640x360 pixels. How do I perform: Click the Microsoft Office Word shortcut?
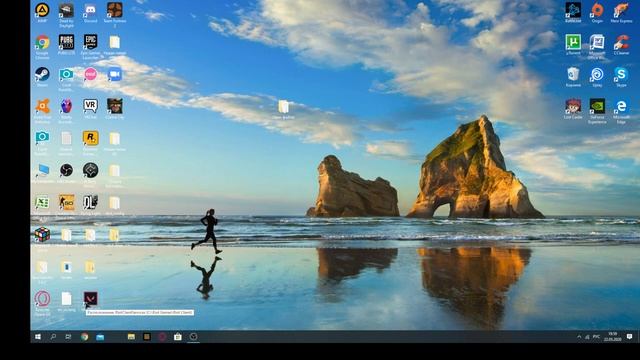tap(597, 42)
